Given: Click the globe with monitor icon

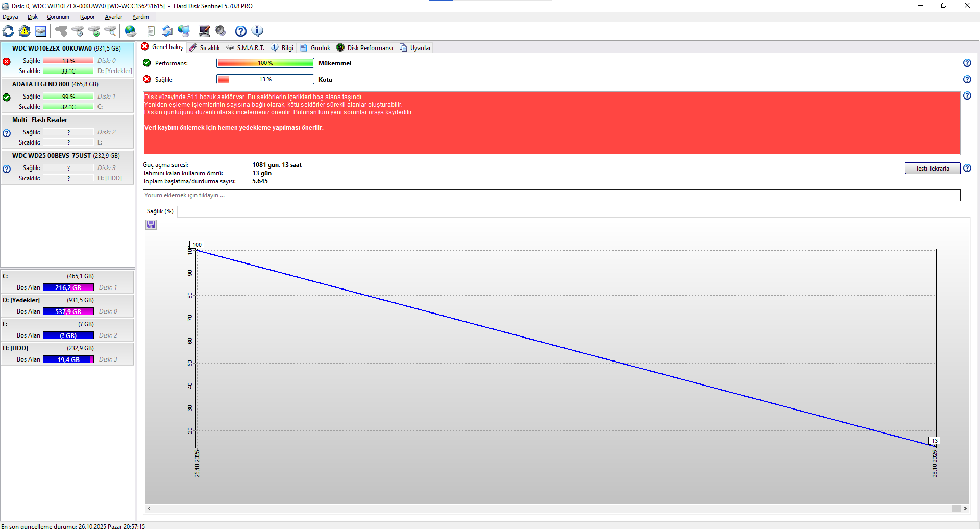Looking at the screenshot, I should 184,31.
